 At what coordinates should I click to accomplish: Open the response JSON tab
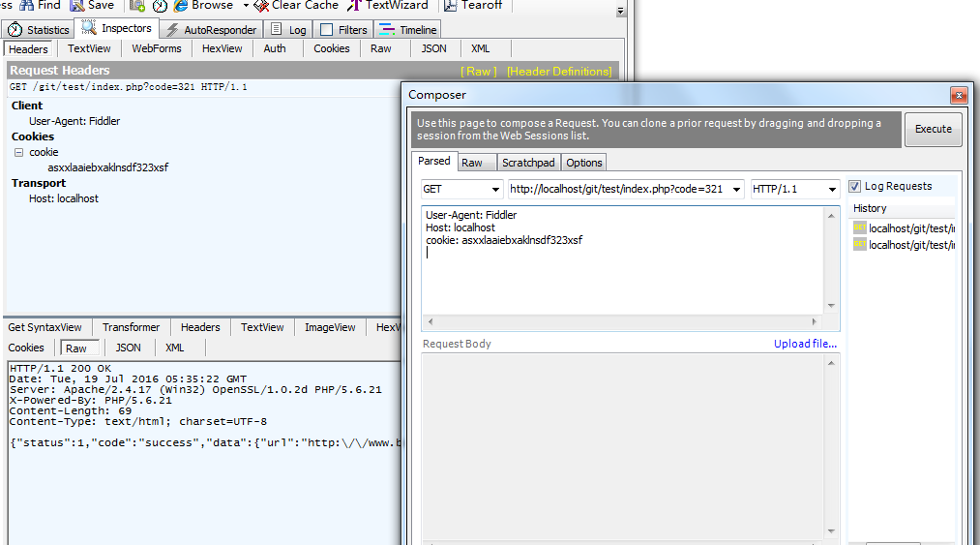(x=128, y=348)
